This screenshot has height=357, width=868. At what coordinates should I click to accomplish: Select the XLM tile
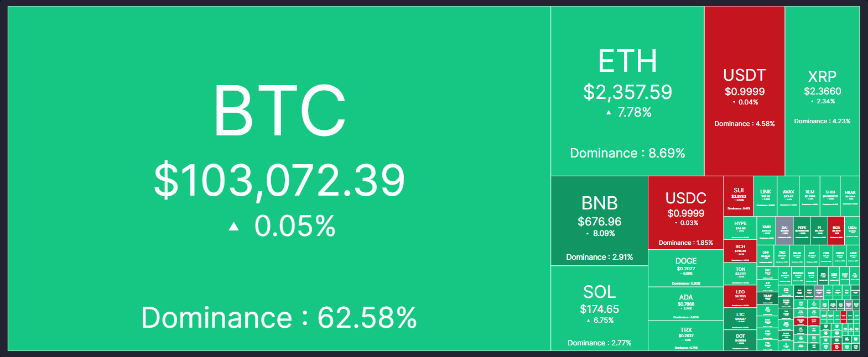pos(810,196)
